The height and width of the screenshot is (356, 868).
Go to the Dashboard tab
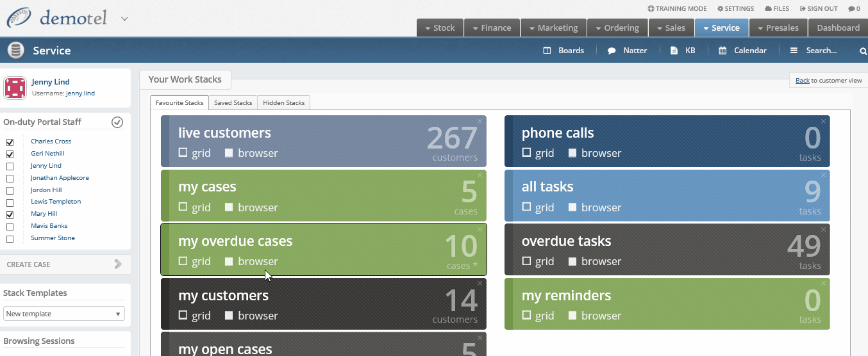tap(838, 28)
